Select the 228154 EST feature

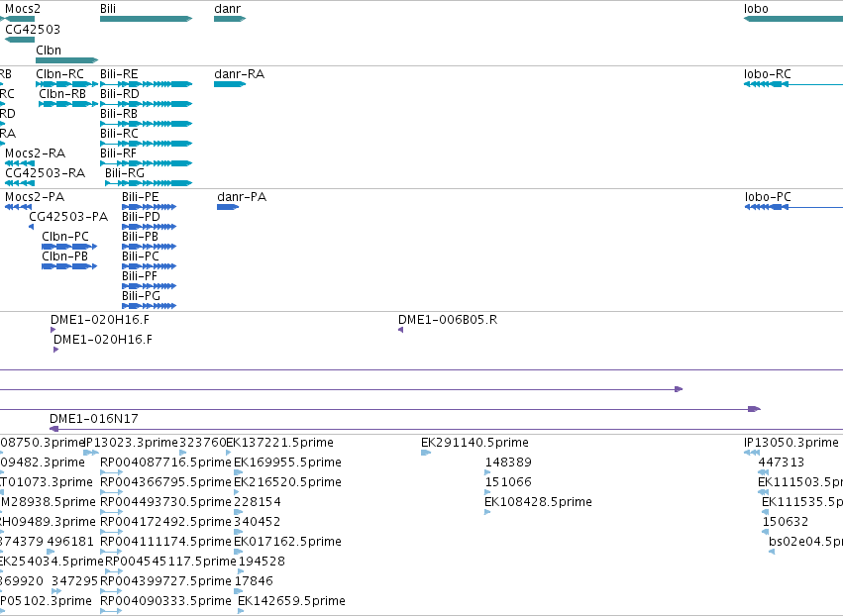click(238, 512)
